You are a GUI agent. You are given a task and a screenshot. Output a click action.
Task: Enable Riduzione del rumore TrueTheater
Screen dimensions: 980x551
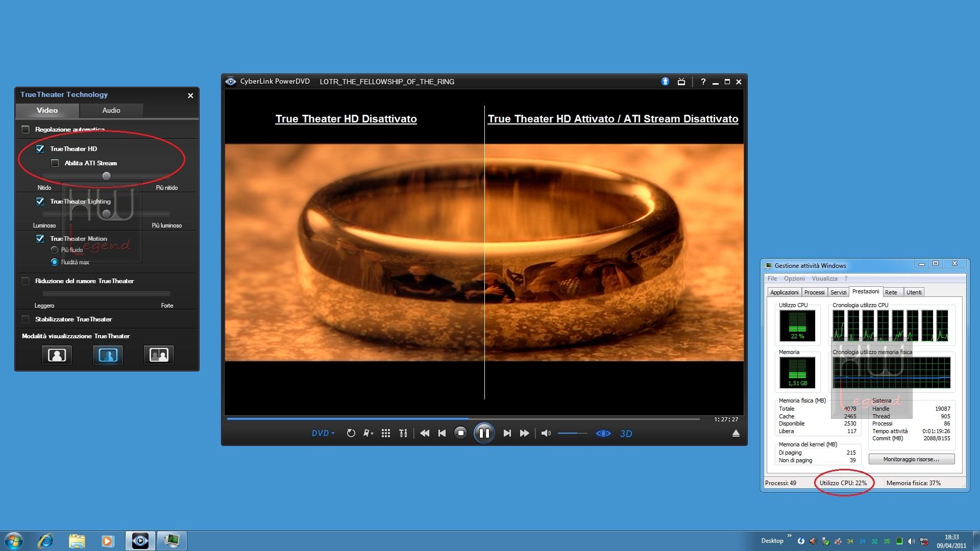(26, 281)
